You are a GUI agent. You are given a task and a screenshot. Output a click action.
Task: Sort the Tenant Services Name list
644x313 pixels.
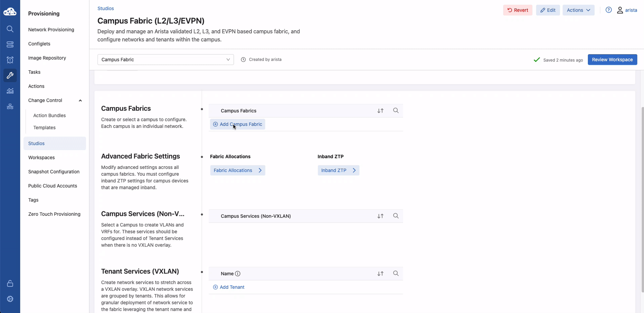click(380, 274)
